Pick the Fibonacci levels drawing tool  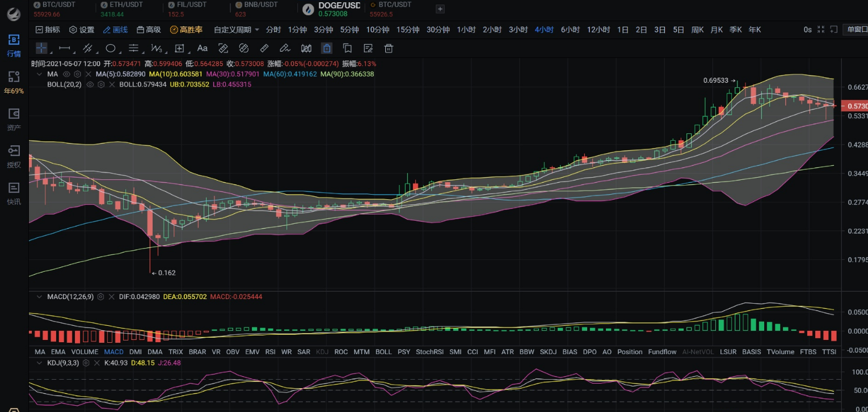click(x=133, y=48)
